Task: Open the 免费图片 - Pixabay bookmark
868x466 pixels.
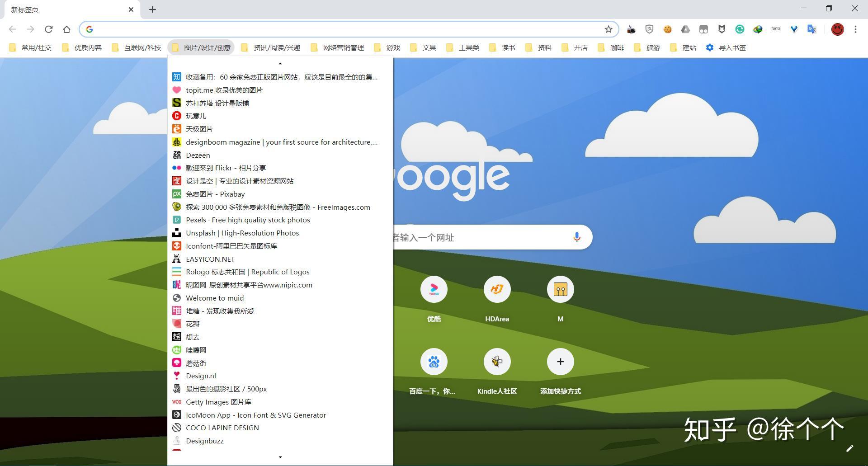Action: (x=280, y=194)
